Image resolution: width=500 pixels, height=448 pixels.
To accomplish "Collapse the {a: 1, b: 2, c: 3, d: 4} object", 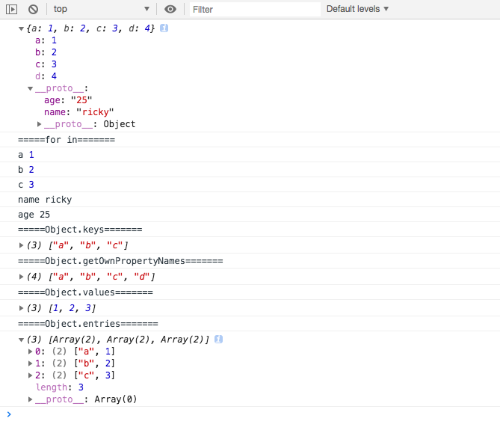I will [21, 28].
